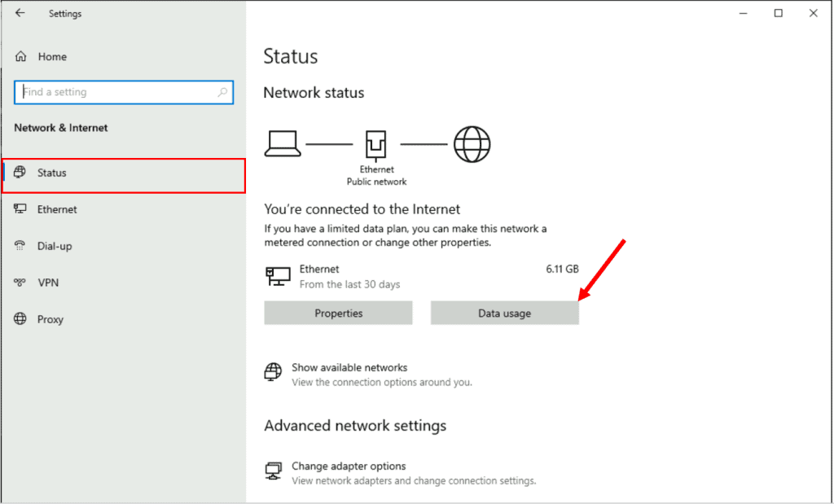834x504 pixels.
Task: Click the VPN icon
Action: pyautogui.click(x=20, y=283)
